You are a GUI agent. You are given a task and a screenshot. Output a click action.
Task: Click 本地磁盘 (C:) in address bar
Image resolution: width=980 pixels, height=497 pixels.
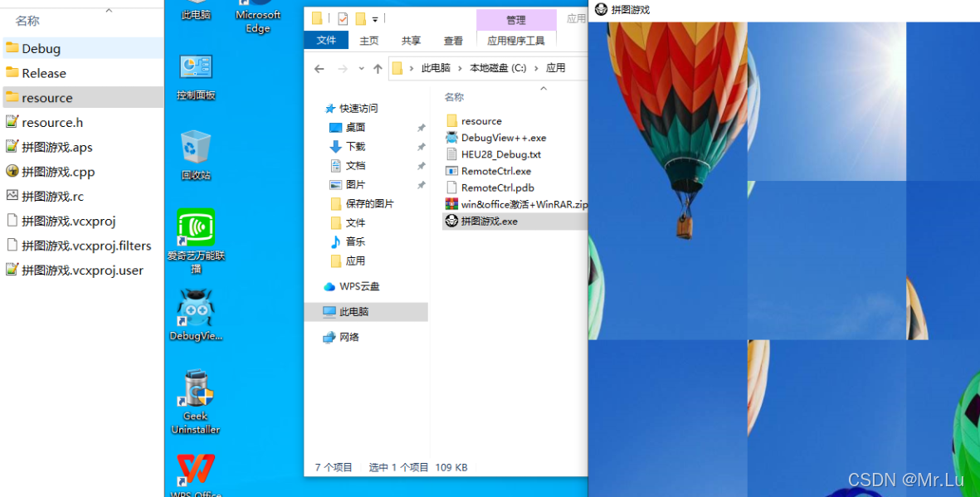pyautogui.click(x=498, y=68)
